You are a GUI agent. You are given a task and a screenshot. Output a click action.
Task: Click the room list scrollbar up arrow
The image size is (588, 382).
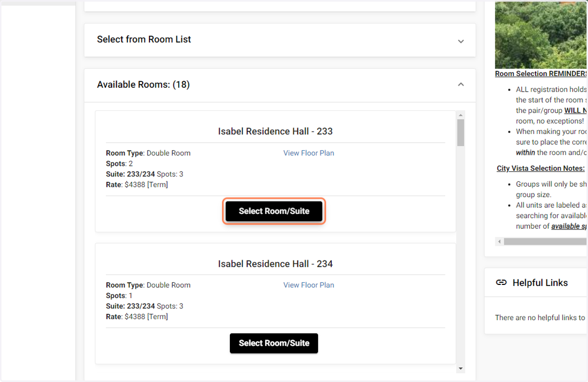[461, 115]
